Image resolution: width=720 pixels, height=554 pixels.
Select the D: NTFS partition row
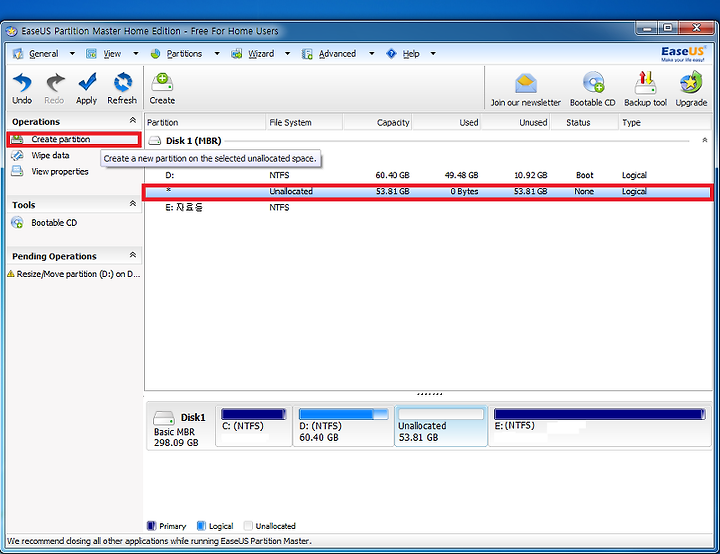tap(428, 175)
